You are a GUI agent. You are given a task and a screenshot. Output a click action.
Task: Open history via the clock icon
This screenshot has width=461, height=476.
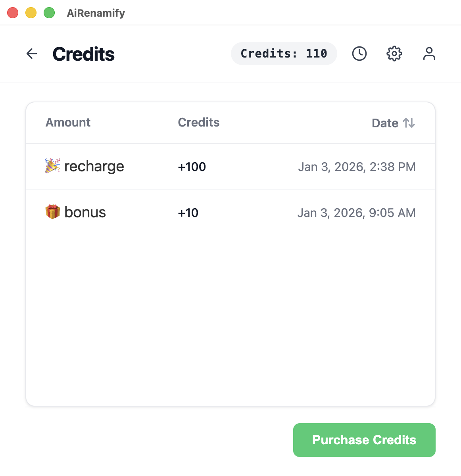point(359,54)
